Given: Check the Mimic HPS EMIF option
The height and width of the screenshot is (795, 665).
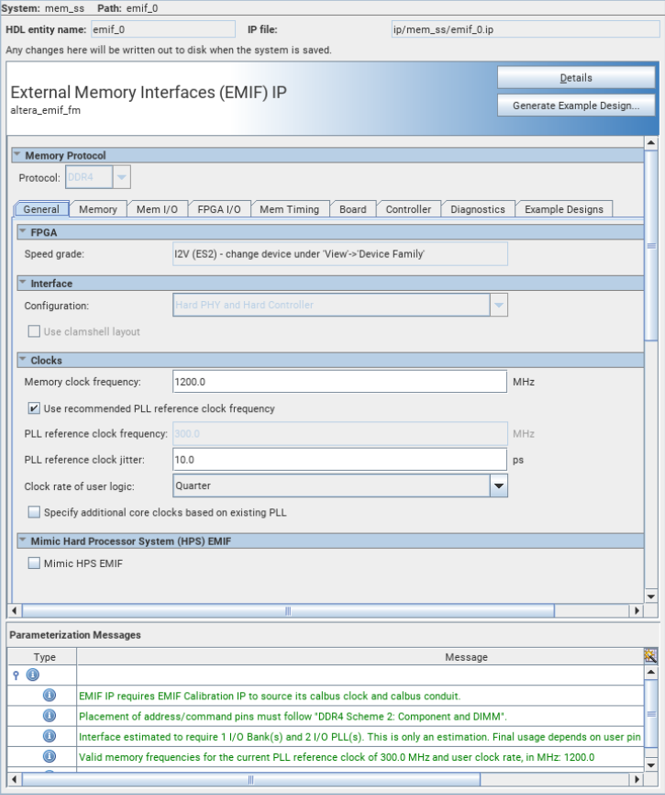Looking at the screenshot, I should [34, 563].
